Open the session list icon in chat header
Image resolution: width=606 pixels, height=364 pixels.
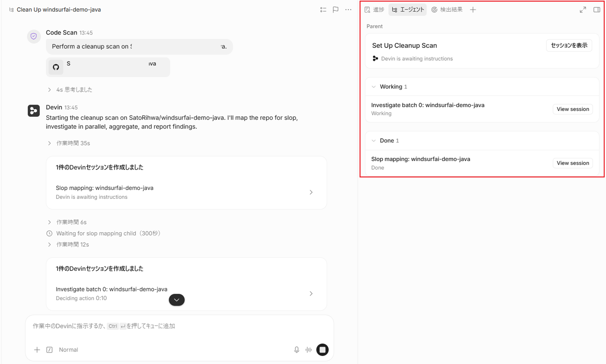pyautogui.click(x=323, y=10)
